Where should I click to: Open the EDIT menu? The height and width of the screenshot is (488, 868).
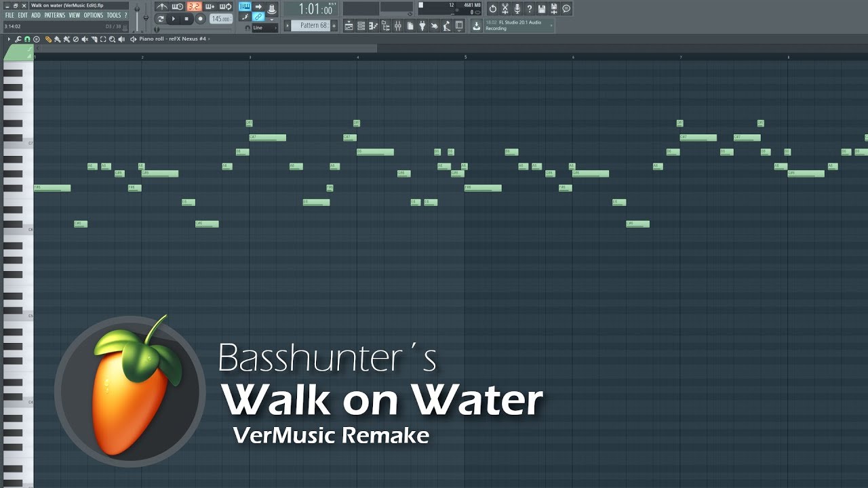click(22, 15)
